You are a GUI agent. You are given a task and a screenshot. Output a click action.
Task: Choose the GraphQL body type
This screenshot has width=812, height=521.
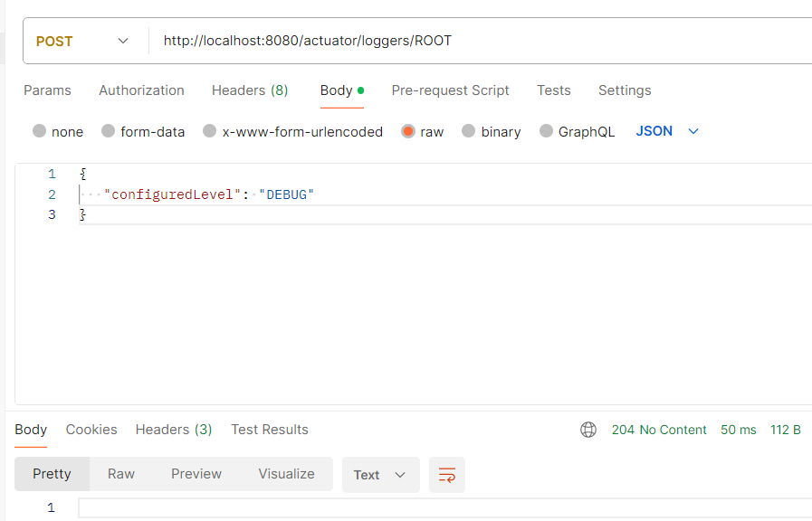547,131
